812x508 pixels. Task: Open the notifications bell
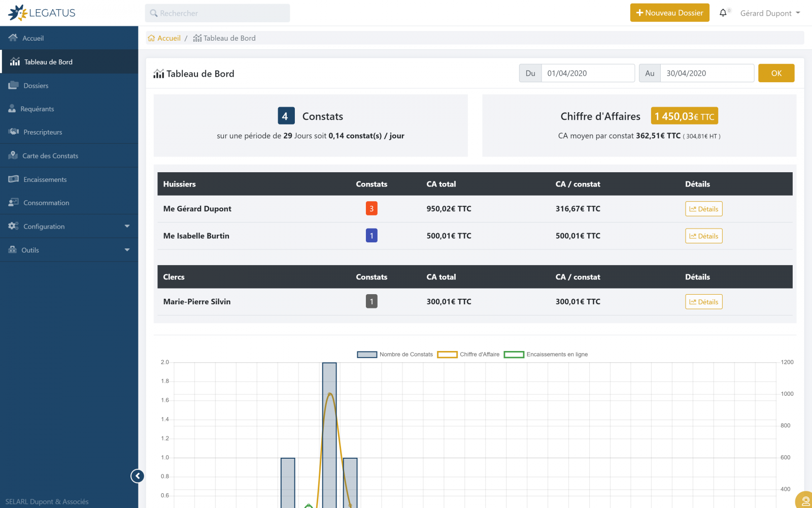723,13
